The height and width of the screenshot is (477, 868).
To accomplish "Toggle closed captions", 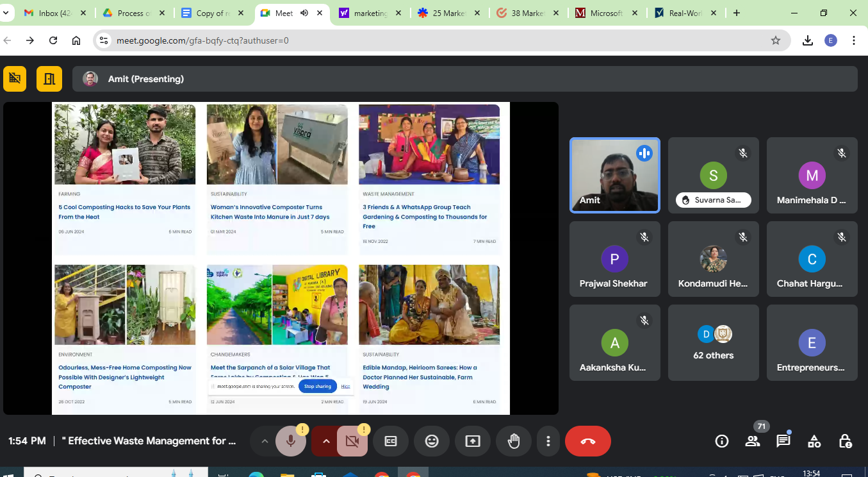I will point(391,441).
